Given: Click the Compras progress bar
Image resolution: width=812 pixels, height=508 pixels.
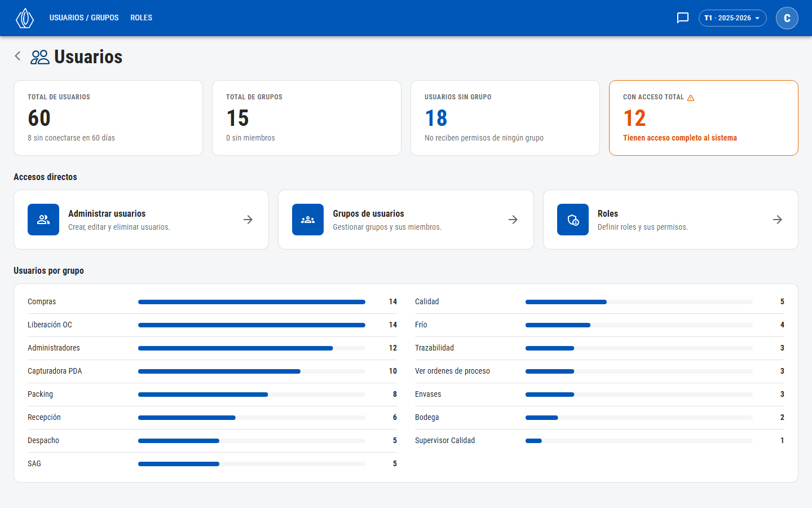Looking at the screenshot, I should pyautogui.click(x=251, y=302).
